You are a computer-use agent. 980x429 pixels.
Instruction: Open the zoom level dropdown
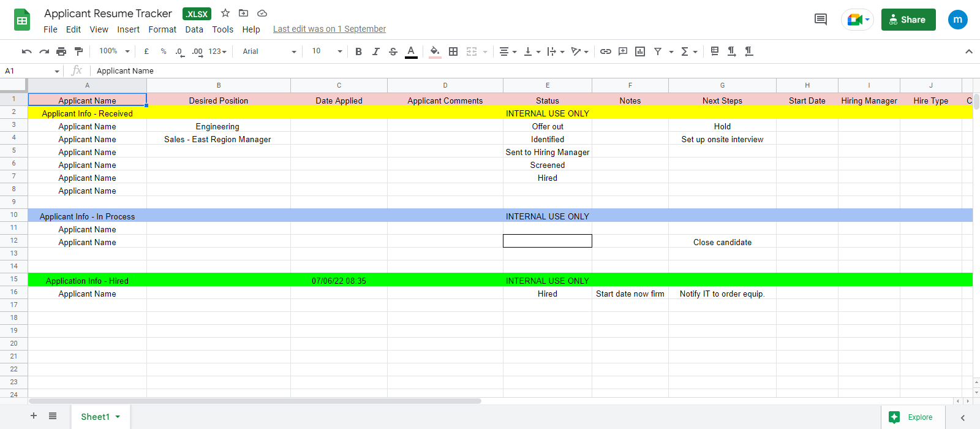pos(115,51)
